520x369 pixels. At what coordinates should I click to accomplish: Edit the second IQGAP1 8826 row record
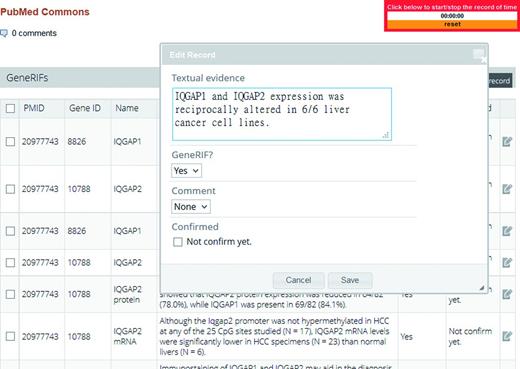pyautogui.click(x=507, y=231)
